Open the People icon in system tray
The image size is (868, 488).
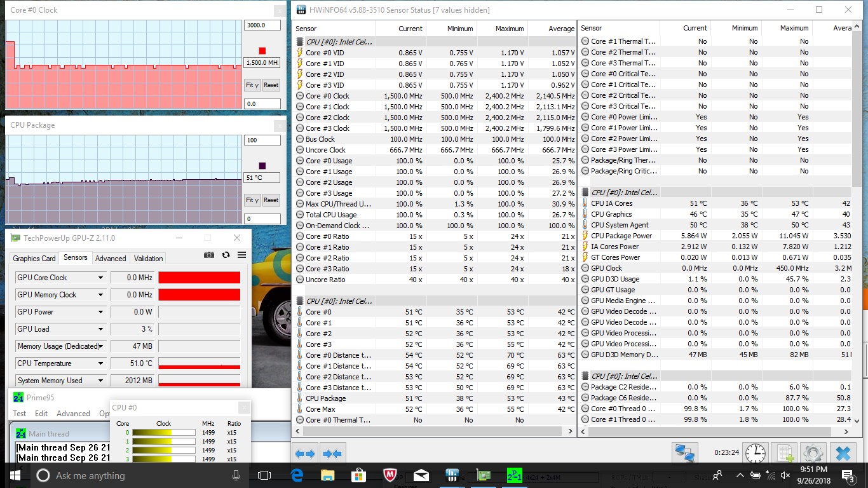point(717,475)
